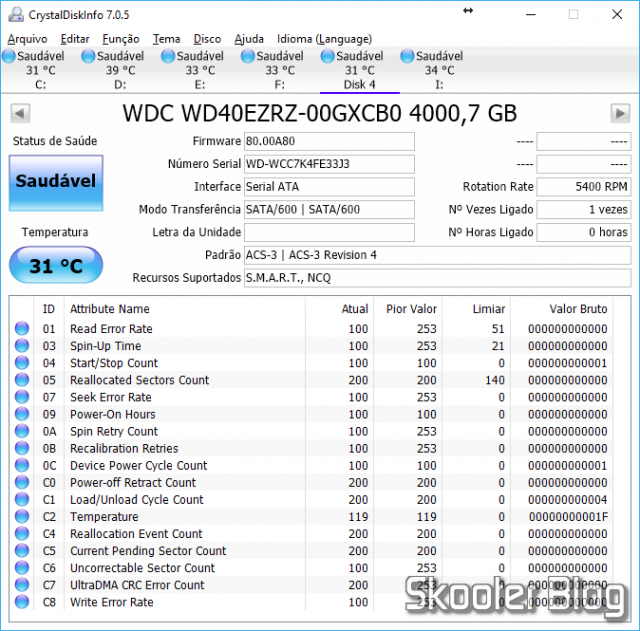Click the raw value 000000000004

pos(567,500)
